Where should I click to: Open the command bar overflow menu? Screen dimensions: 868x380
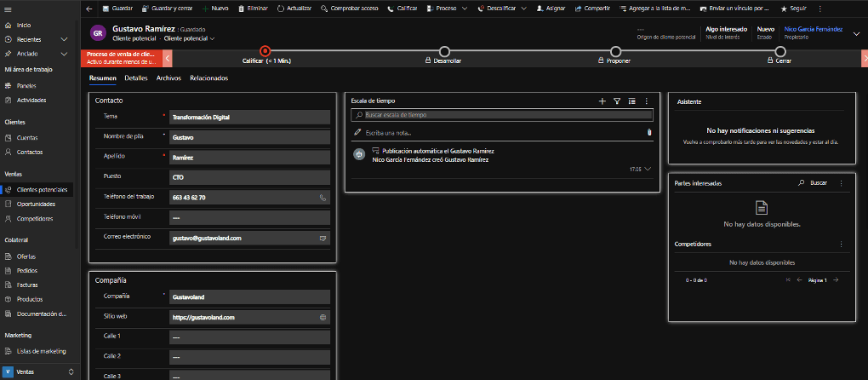point(819,9)
